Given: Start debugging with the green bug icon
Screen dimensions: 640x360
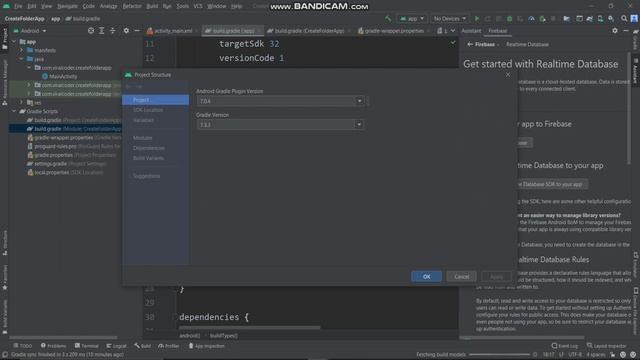Looking at the screenshot, I should (509, 19).
